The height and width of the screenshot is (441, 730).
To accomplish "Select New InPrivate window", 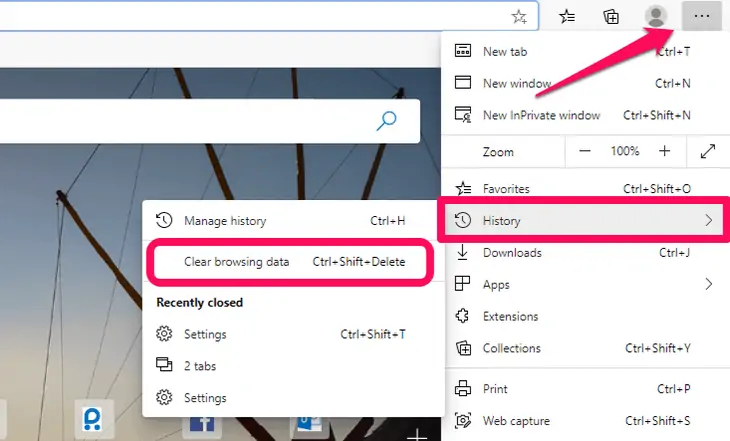I will pos(541,115).
